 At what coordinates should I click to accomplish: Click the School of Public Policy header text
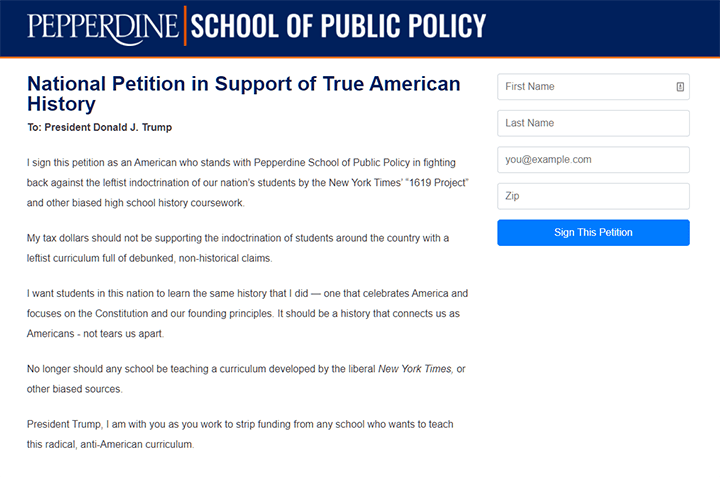click(x=338, y=26)
